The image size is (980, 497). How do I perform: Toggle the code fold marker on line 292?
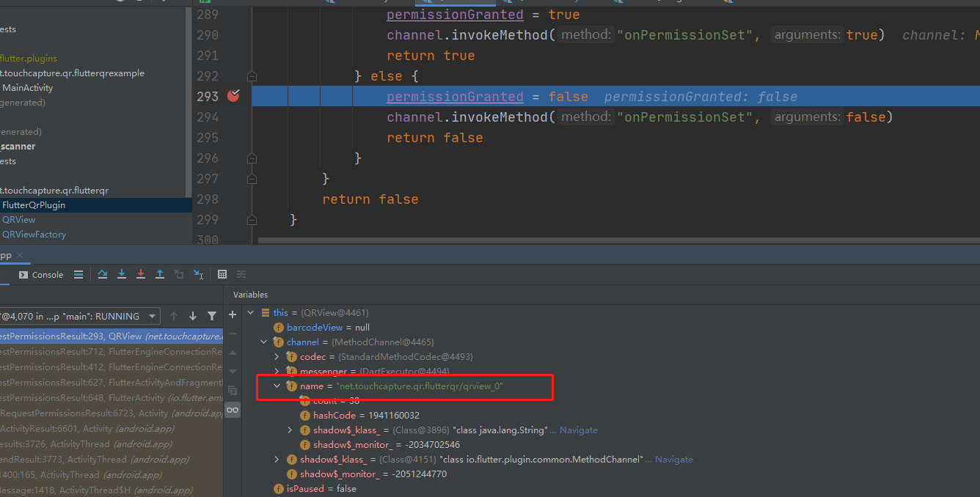click(x=252, y=76)
